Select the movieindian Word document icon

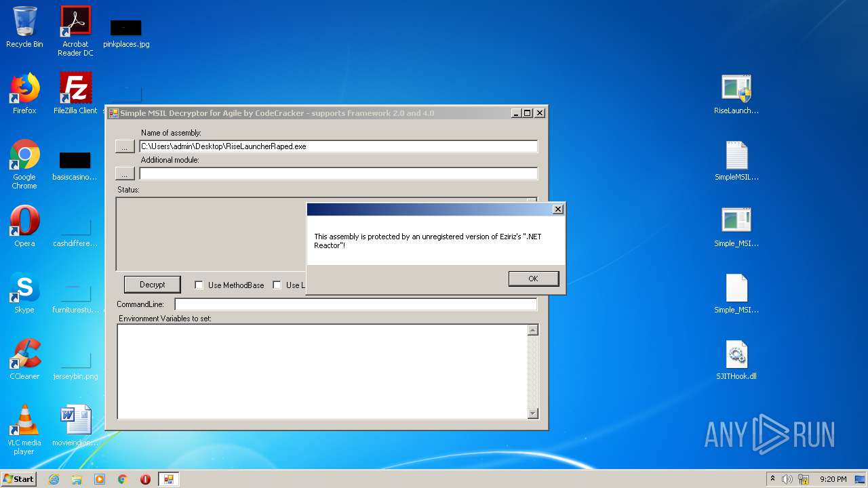point(75,426)
